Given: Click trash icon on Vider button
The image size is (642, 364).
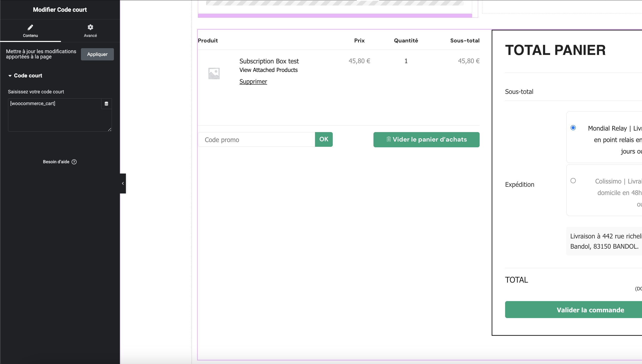Looking at the screenshot, I should pos(388,139).
